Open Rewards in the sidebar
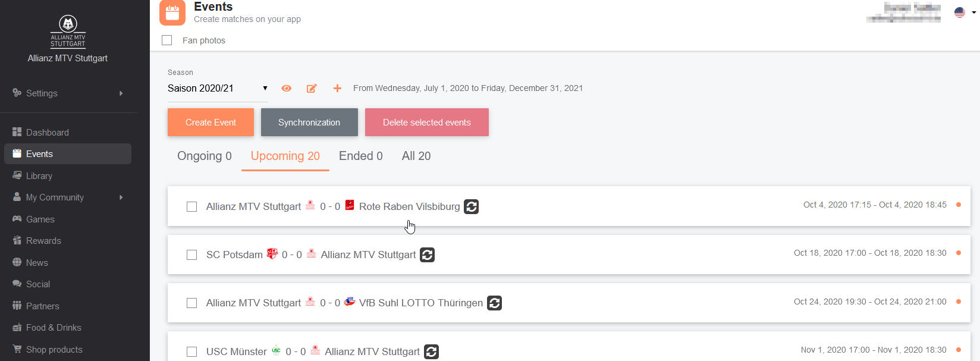 [x=43, y=241]
